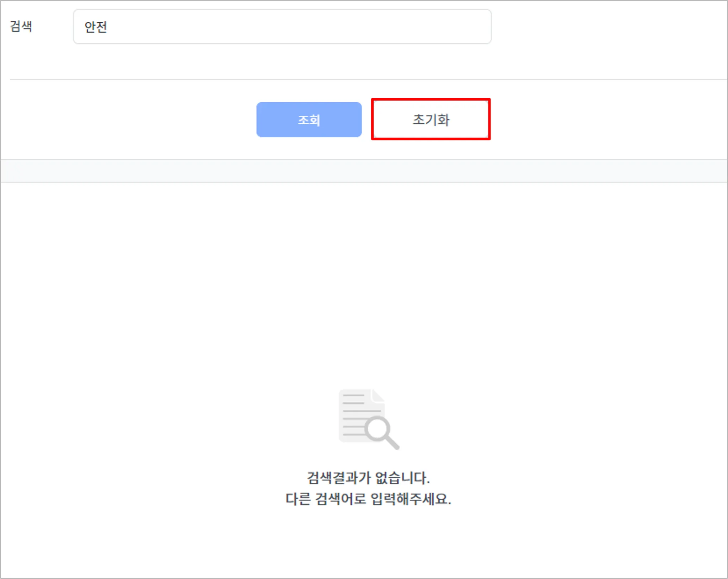The image size is (728, 579).
Task: Click the 조회 search button
Action: click(x=309, y=120)
